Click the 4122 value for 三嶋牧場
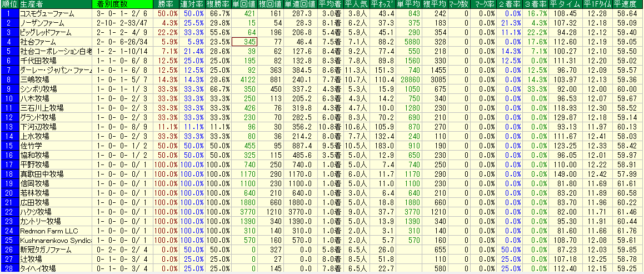The image size is (644, 274). click(x=245, y=79)
